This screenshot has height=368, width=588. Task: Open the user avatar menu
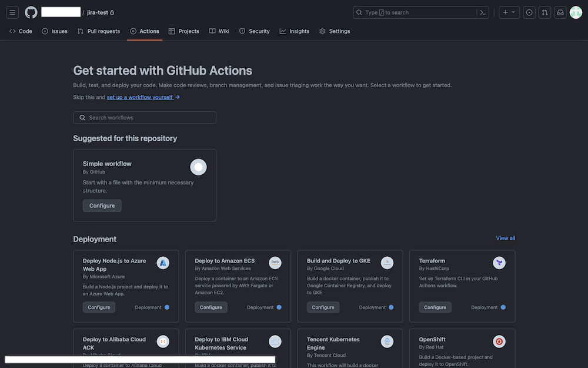pos(576,12)
